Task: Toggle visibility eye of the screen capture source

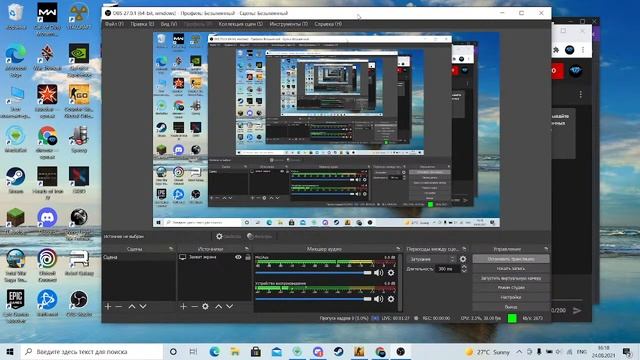Action: click(x=238, y=257)
